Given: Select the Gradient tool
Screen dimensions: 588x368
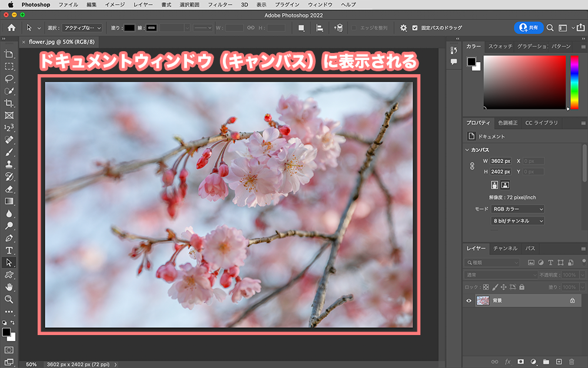Looking at the screenshot, I should pyautogui.click(x=9, y=201).
